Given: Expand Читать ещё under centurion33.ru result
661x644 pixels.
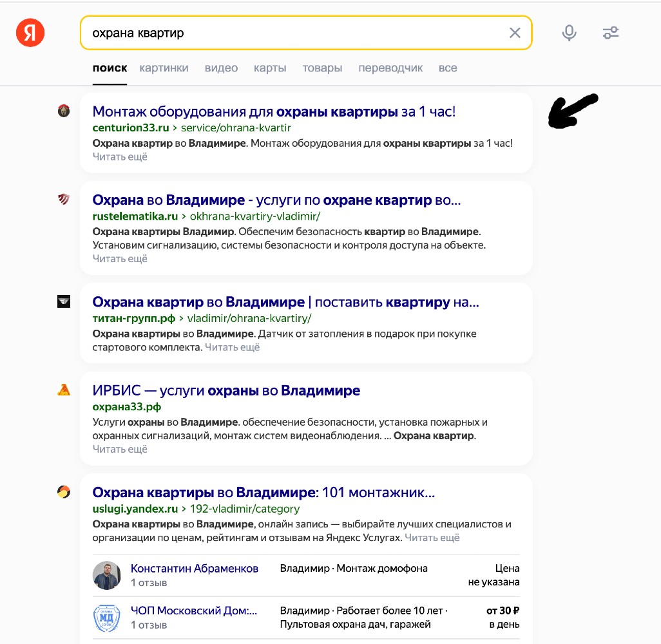Looking at the screenshot, I should (120, 156).
